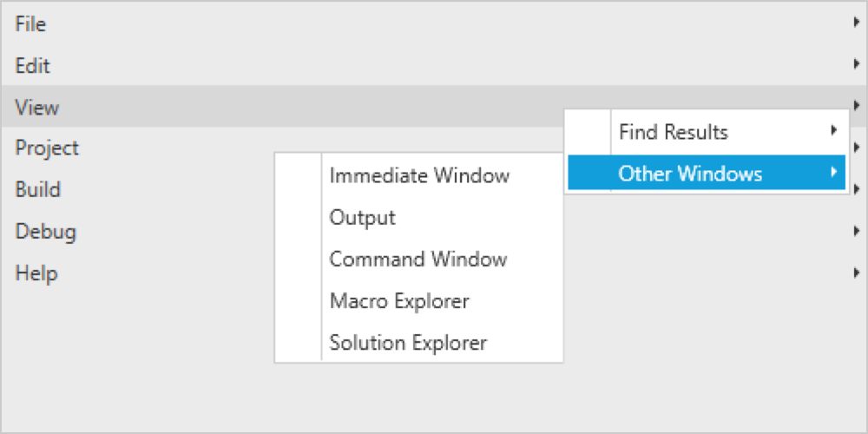Open the Edit menu
The height and width of the screenshot is (434, 868).
pyautogui.click(x=33, y=66)
